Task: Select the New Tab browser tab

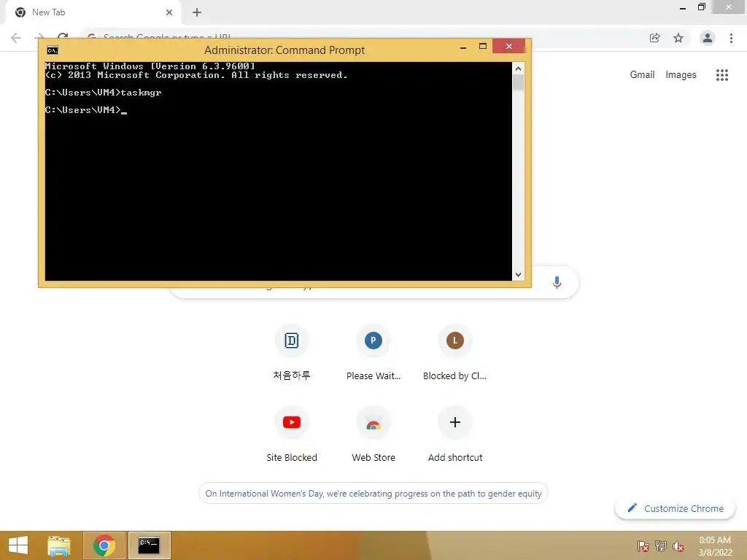Action: (x=93, y=12)
